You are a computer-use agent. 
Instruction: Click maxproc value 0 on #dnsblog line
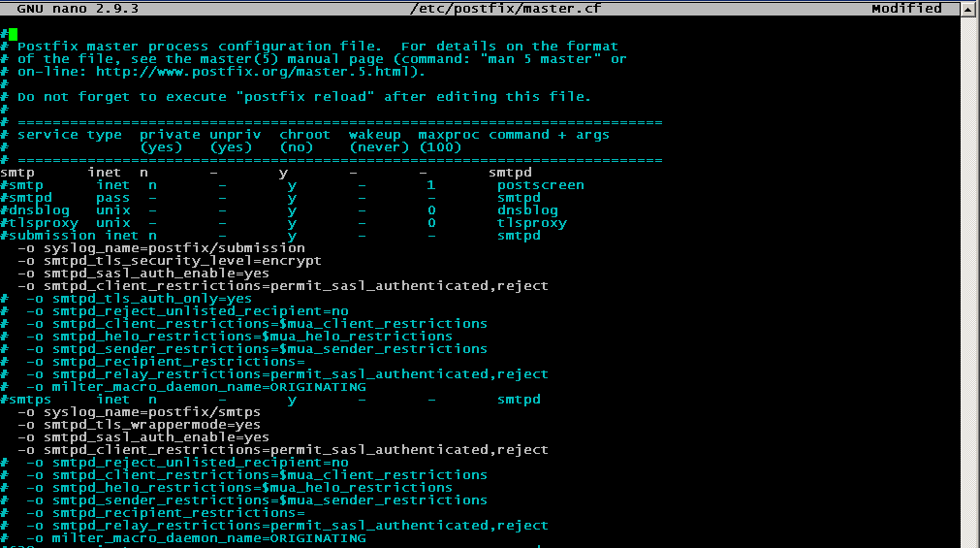click(x=431, y=210)
